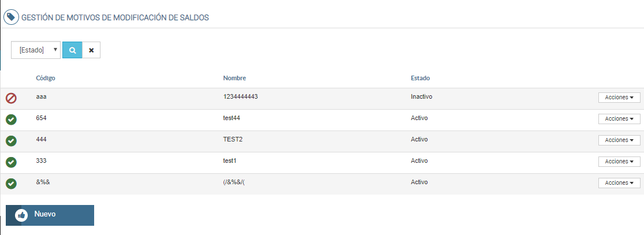Click the magnifying glass search button
644x235 pixels.
pyautogui.click(x=72, y=50)
